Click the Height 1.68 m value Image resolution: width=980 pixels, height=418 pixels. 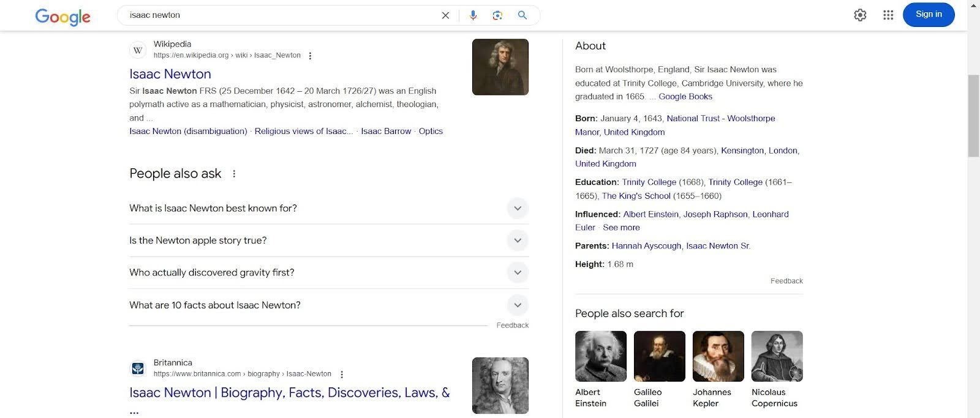620,264
